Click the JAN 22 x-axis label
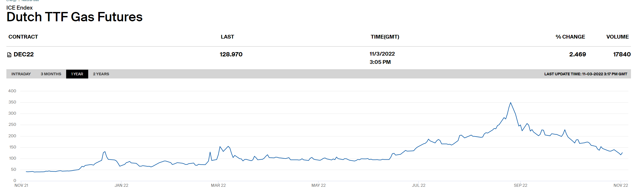The image size is (644, 191). tap(121, 185)
